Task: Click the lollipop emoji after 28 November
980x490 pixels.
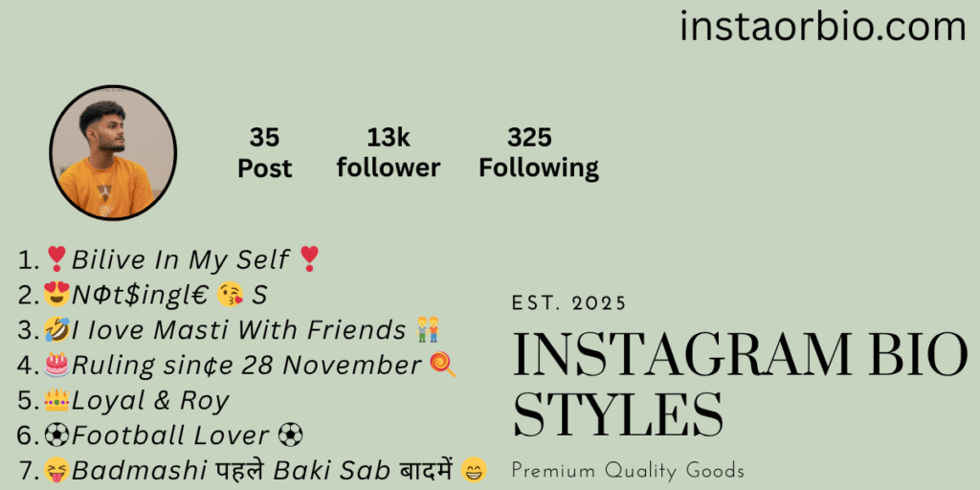Action: coord(442,365)
